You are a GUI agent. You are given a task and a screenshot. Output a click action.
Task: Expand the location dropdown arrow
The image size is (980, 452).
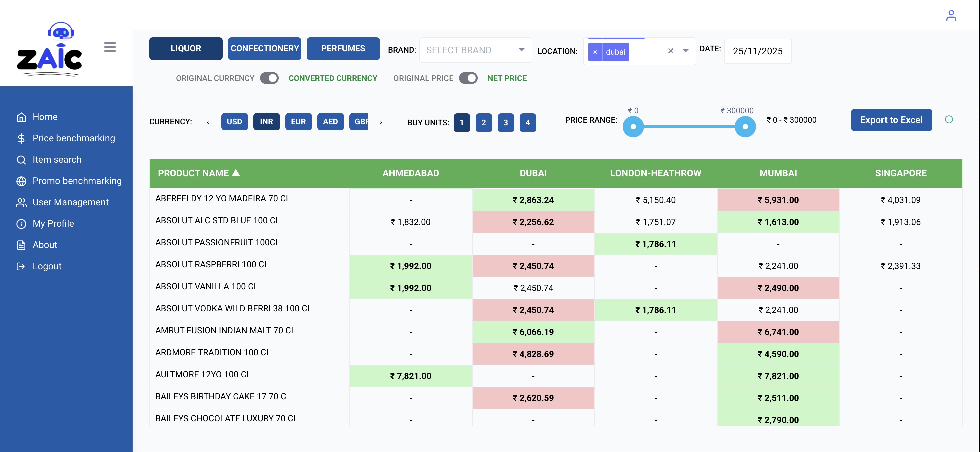pos(685,51)
